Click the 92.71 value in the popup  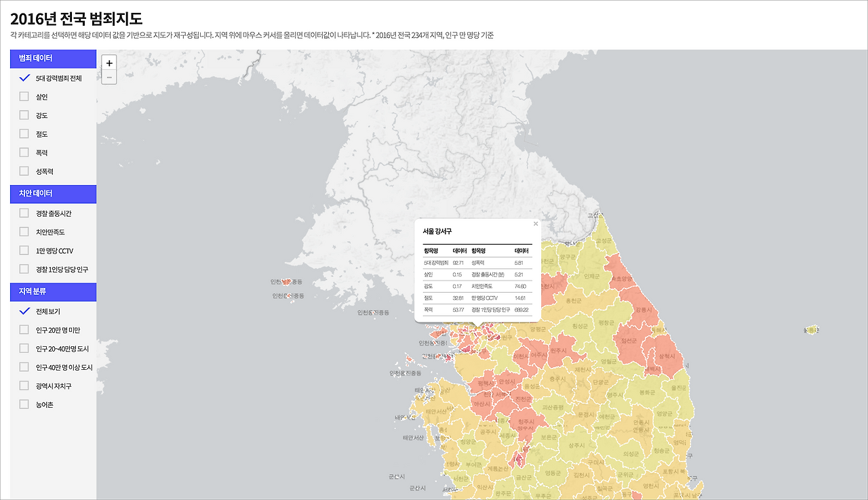click(x=458, y=262)
